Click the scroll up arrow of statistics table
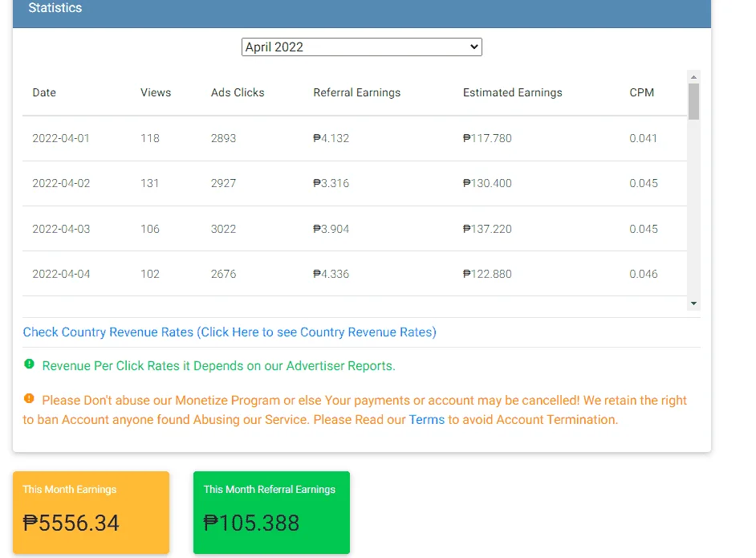 click(693, 77)
